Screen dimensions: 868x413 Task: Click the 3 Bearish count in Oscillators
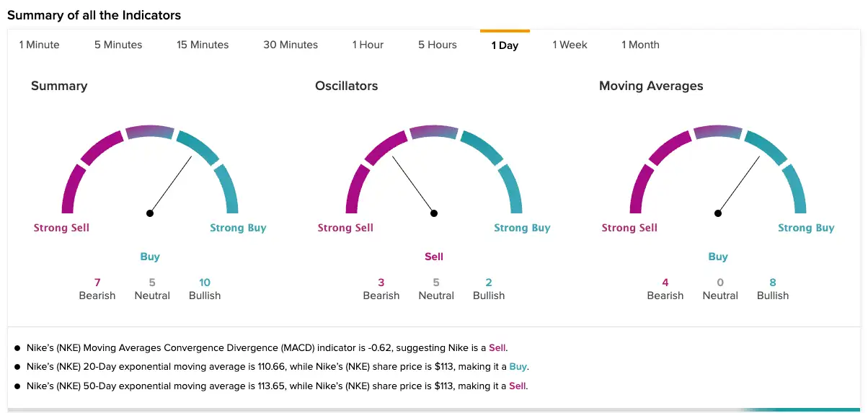pos(381,289)
